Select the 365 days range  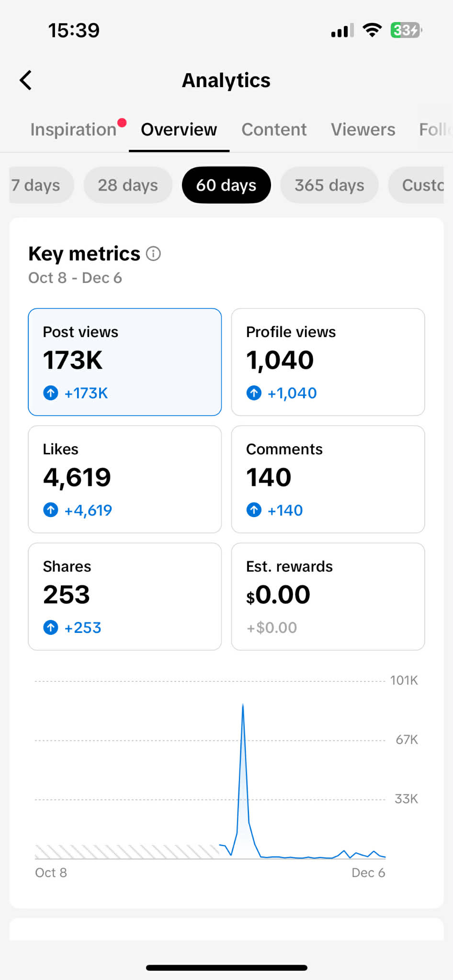(329, 185)
